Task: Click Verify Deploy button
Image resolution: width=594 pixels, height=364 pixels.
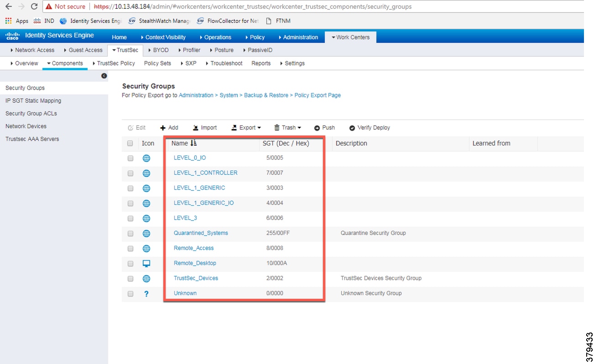Action: point(370,128)
